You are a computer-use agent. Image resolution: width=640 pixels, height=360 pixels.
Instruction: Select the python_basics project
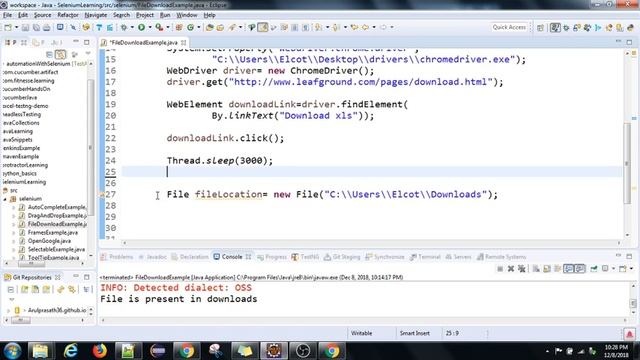tap(19, 173)
